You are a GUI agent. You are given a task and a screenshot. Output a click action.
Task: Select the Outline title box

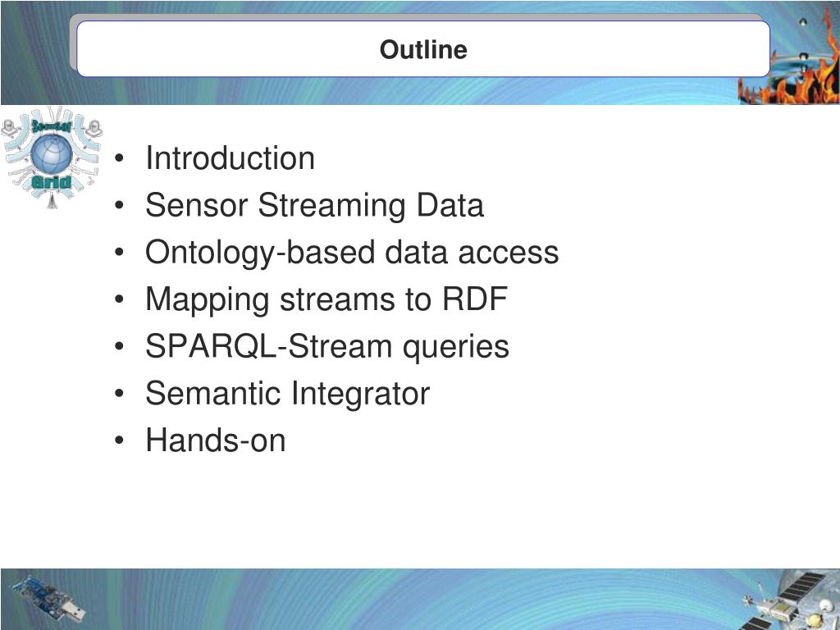coord(423,48)
